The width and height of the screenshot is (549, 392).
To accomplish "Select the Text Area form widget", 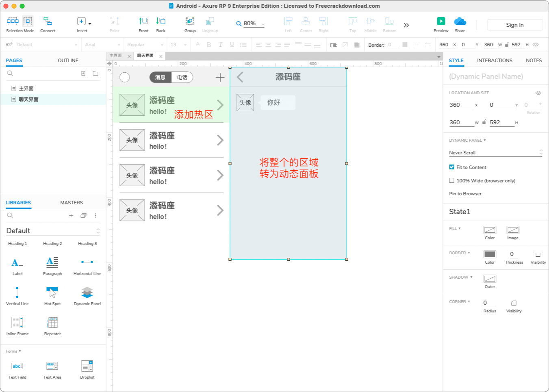I will pyautogui.click(x=52, y=370).
